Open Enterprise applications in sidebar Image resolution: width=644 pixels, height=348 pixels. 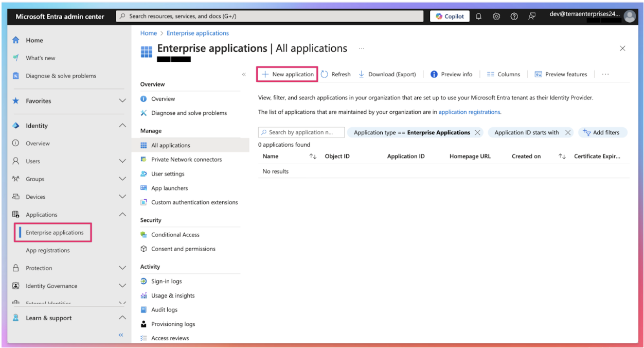click(55, 233)
